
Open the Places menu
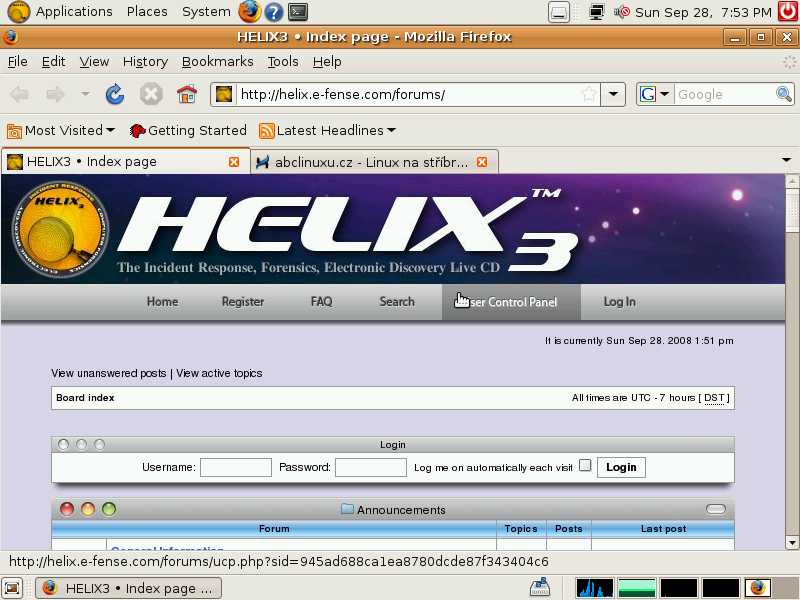[x=147, y=12]
